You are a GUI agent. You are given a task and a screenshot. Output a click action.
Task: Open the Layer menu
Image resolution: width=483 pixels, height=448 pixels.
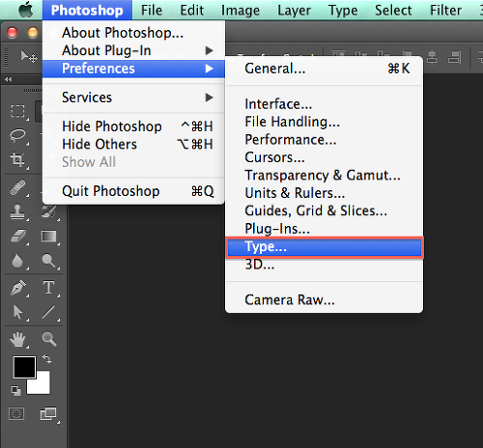(x=294, y=11)
